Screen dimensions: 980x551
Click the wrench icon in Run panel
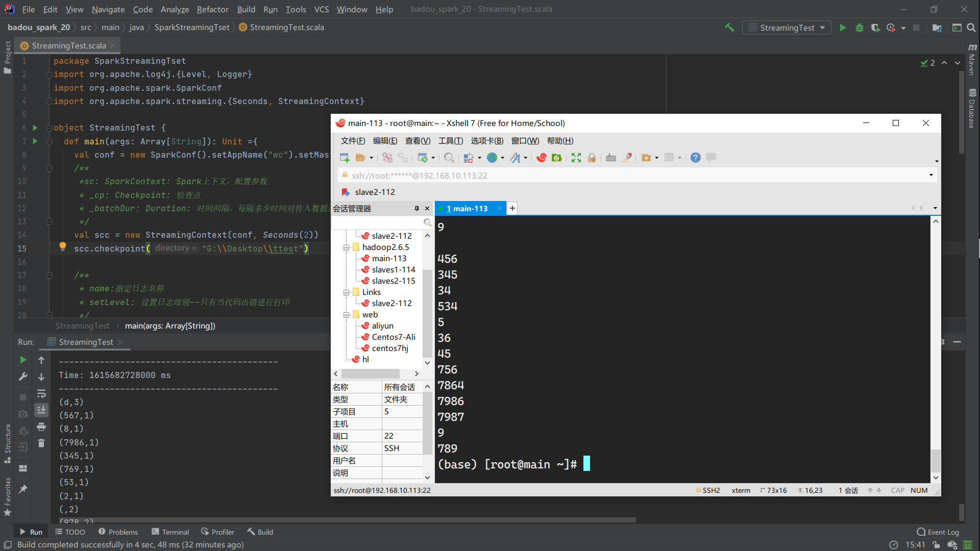[x=23, y=377]
